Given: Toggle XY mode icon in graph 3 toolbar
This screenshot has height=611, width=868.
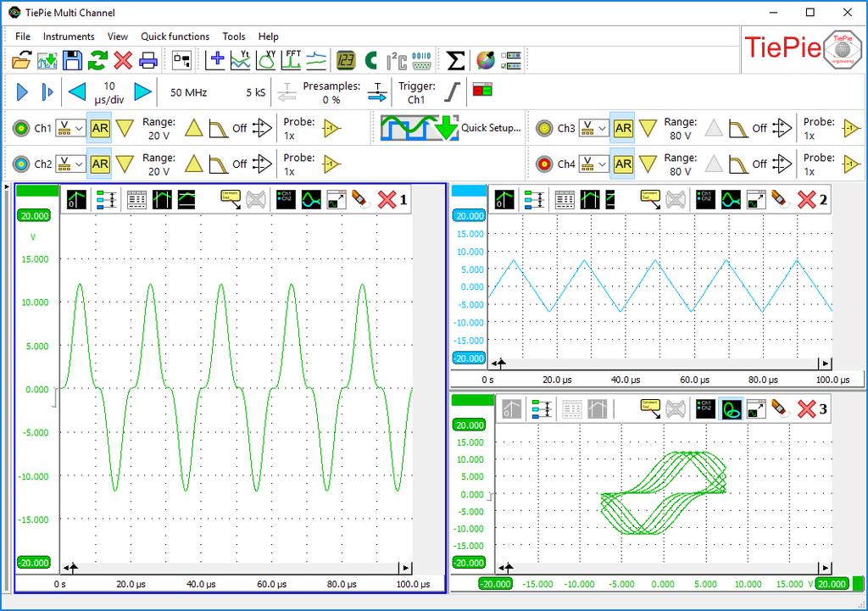Looking at the screenshot, I should (731, 409).
